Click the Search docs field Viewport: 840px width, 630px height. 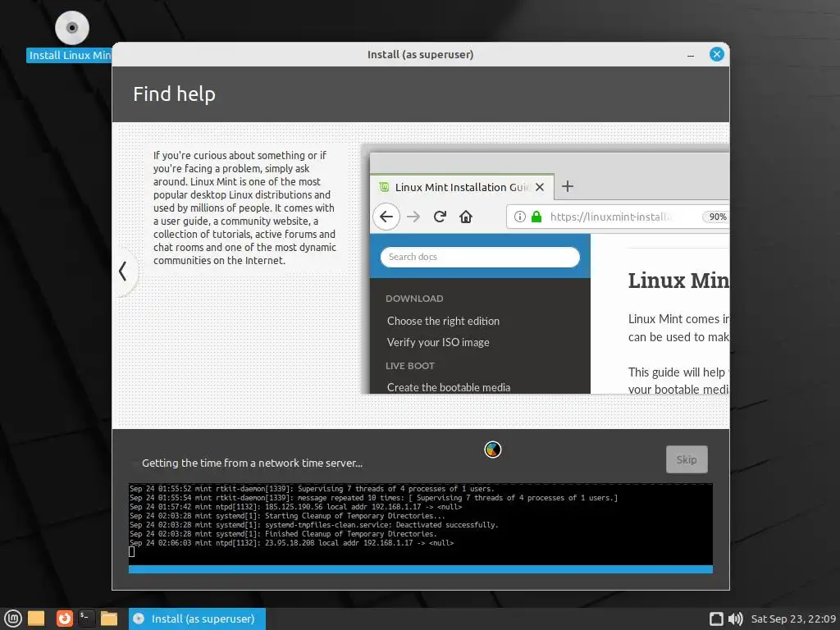[480, 257]
